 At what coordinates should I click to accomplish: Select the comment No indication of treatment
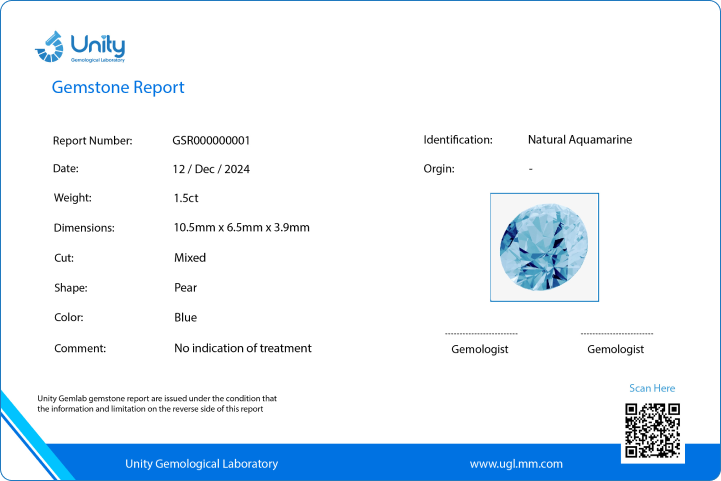point(243,348)
